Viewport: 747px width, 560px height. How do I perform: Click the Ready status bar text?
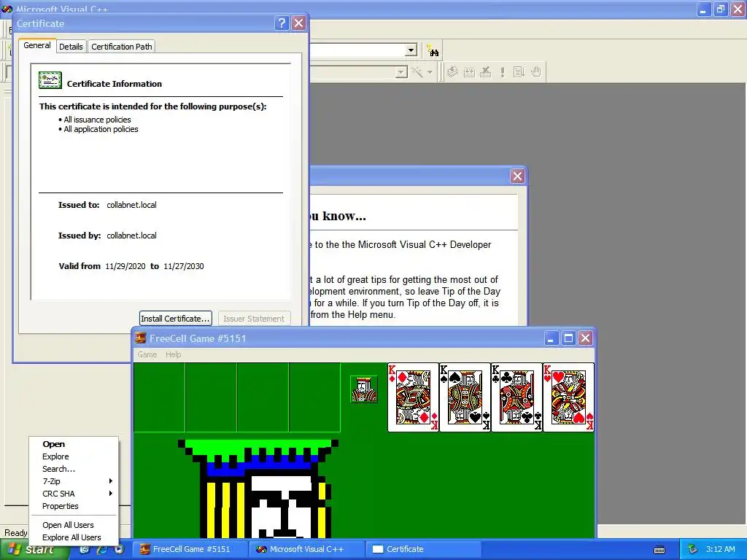[x=16, y=532]
